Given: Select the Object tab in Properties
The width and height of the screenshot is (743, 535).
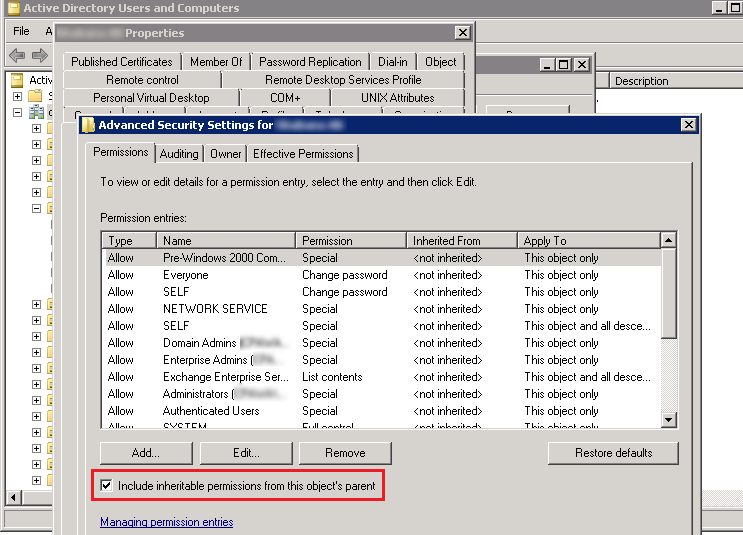Looking at the screenshot, I should coord(441,62).
